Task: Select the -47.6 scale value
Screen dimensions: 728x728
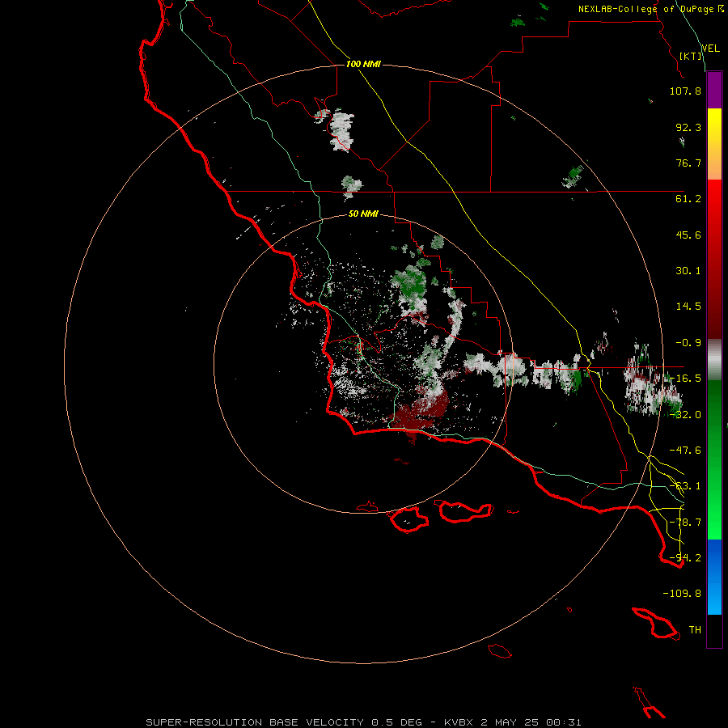Action: [685, 451]
